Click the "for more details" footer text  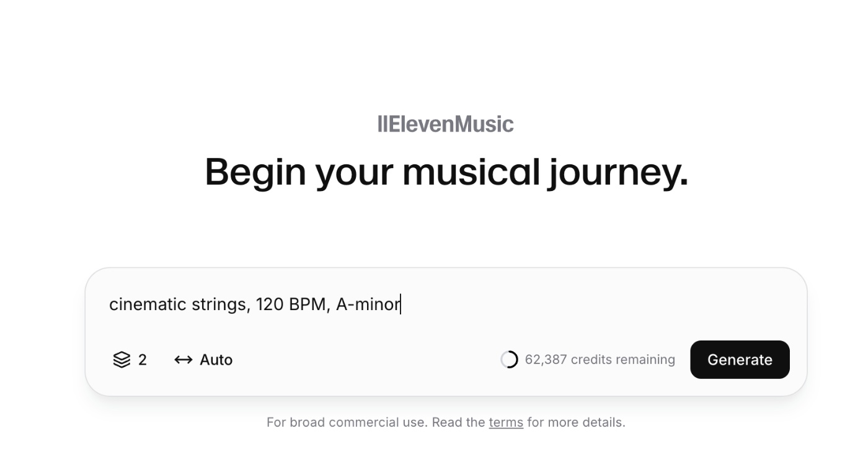coord(576,422)
